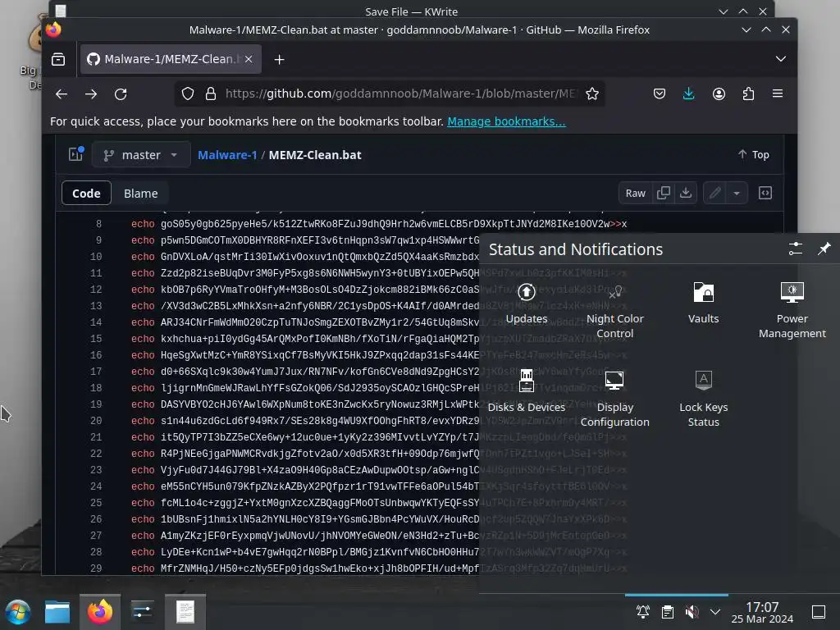Close the Malware-1/MEMZ-Clean tab
The image size is (840, 630).
click(x=249, y=59)
